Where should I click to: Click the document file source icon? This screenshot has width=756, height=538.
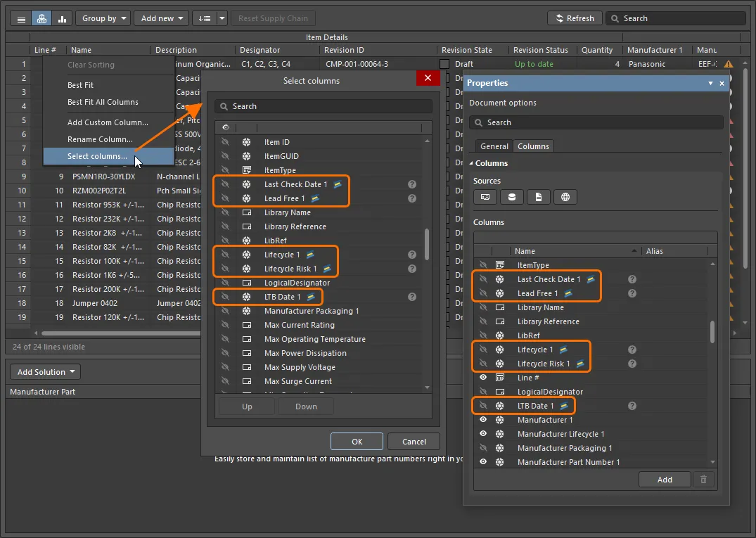(x=539, y=197)
